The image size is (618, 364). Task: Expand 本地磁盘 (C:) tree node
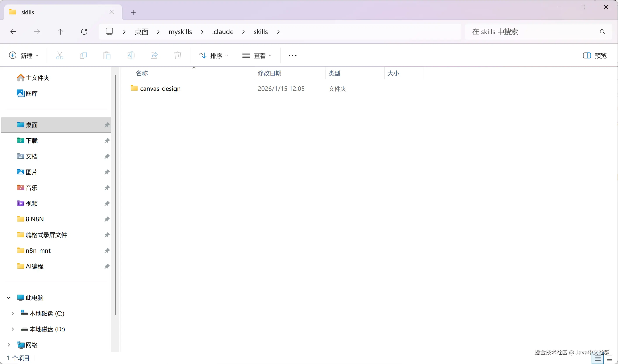coord(12,313)
